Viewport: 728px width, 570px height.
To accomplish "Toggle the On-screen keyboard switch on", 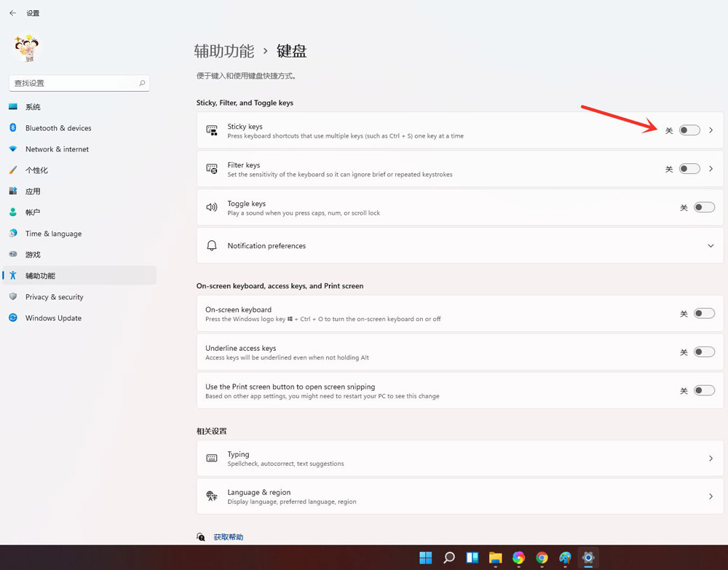I will [704, 313].
